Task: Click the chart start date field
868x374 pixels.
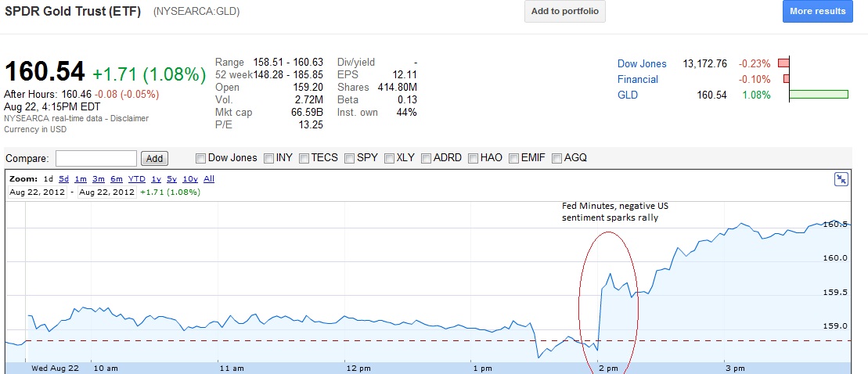Action: click(x=38, y=192)
